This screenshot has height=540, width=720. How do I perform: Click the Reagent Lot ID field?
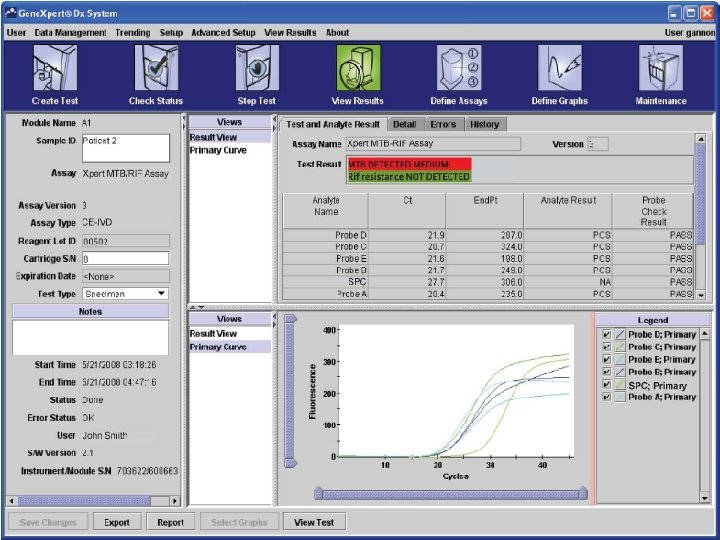coord(126,241)
